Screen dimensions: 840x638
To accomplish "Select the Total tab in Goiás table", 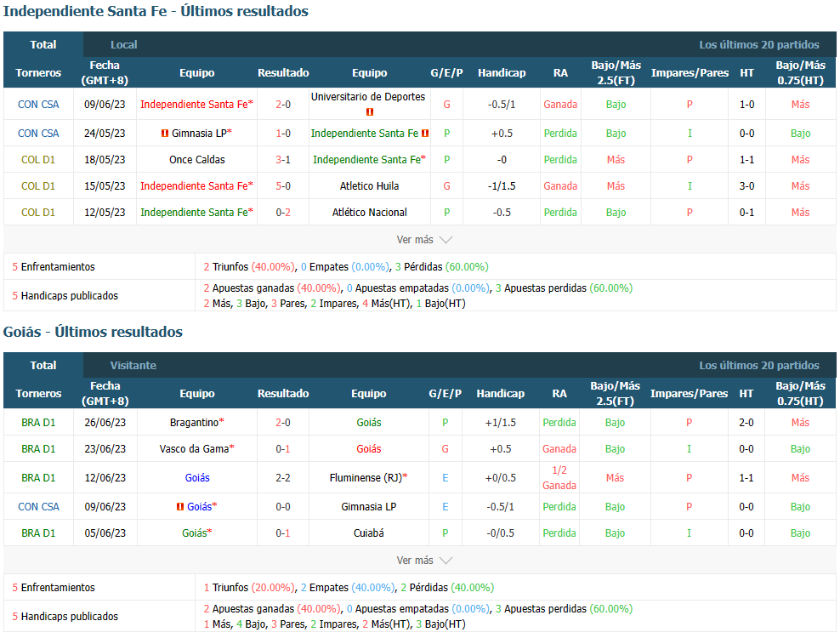I will click(43, 365).
